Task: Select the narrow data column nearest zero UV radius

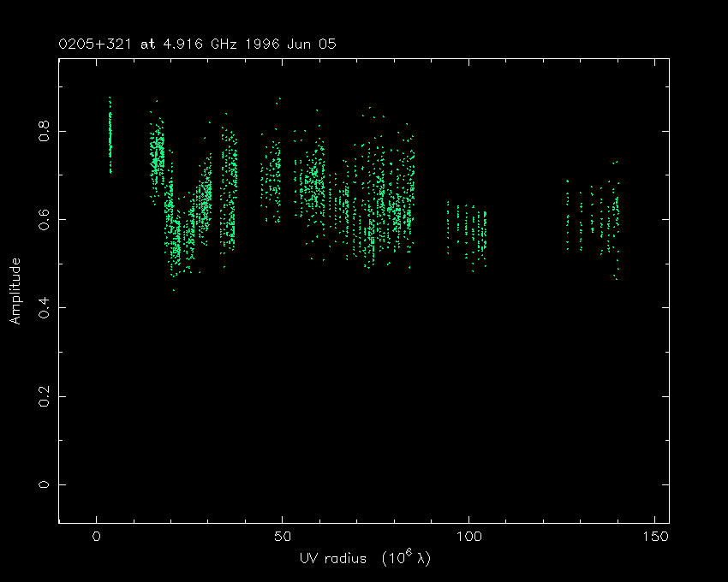Action: [x=110, y=137]
